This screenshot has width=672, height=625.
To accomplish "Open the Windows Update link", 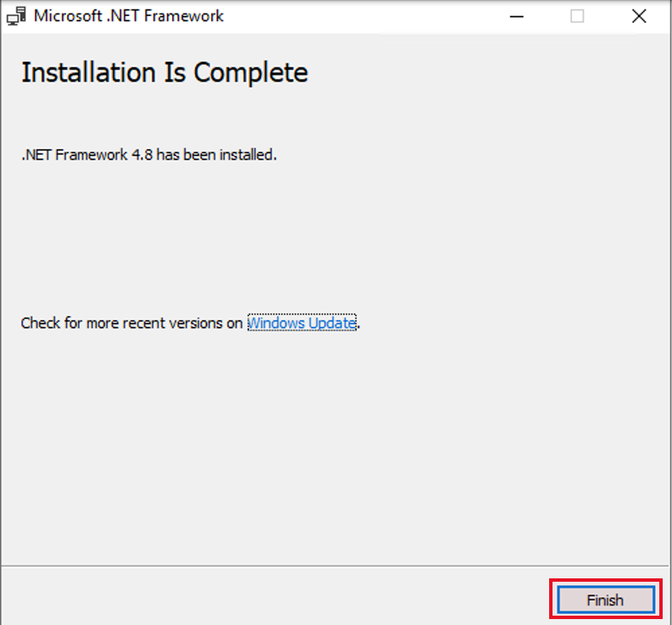I will [302, 322].
